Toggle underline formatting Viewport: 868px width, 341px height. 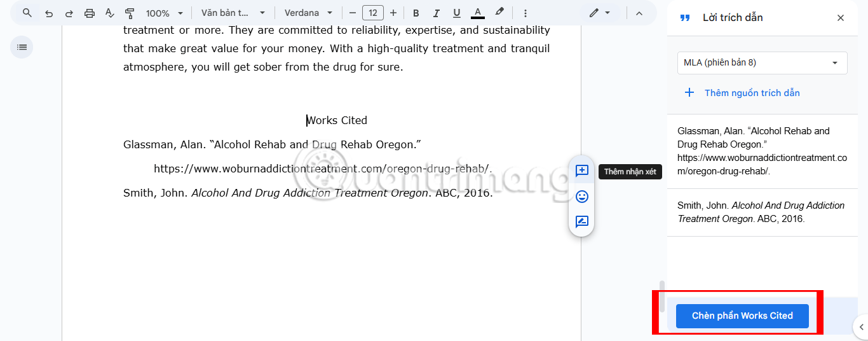(x=456, y=13)
